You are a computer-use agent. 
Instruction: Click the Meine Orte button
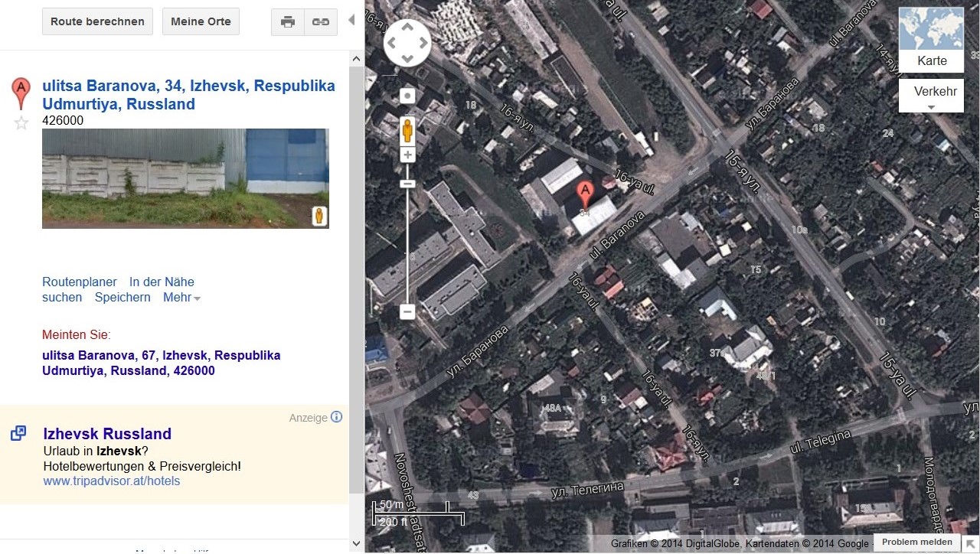201,21
